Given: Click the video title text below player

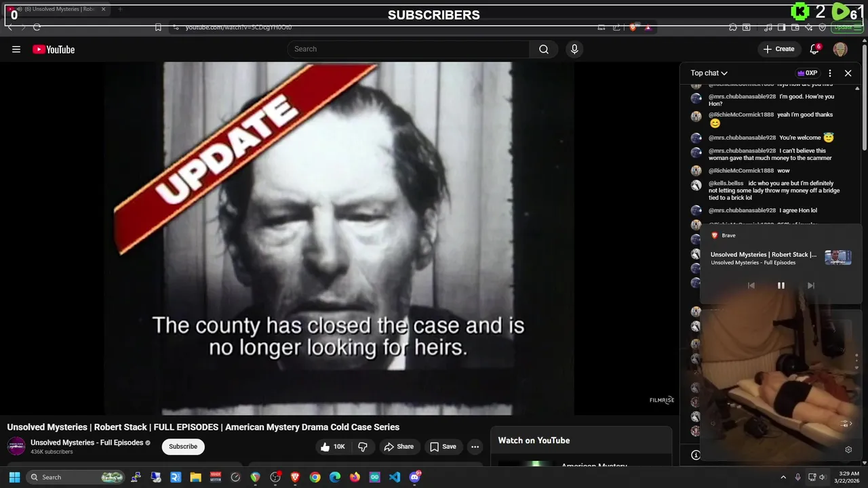Looking at the screenshot, I should [203, 427].
